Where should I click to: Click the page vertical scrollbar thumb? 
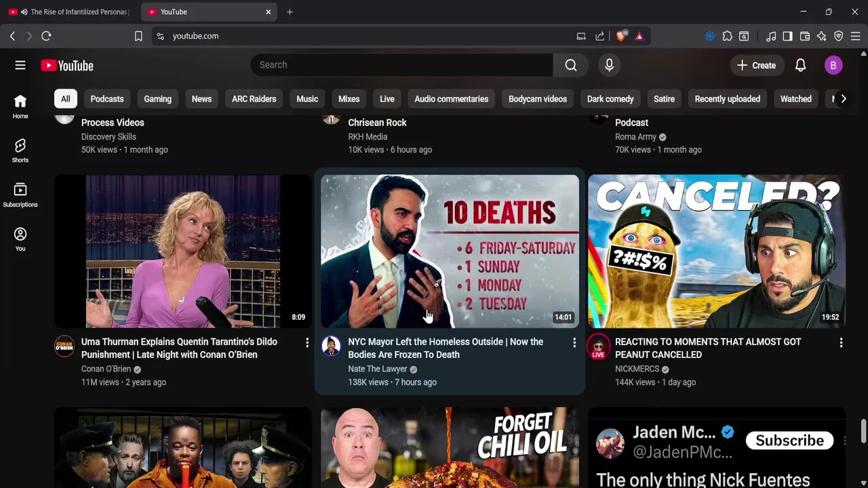863,430
